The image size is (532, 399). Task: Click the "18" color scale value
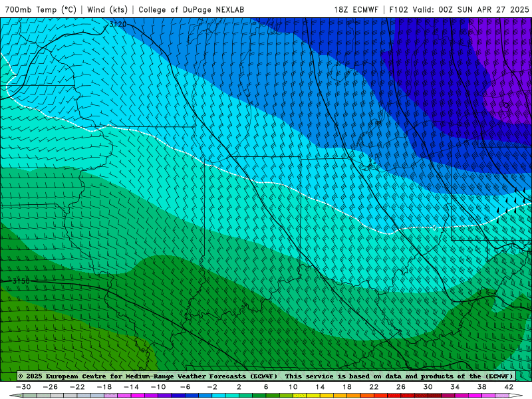346,387
